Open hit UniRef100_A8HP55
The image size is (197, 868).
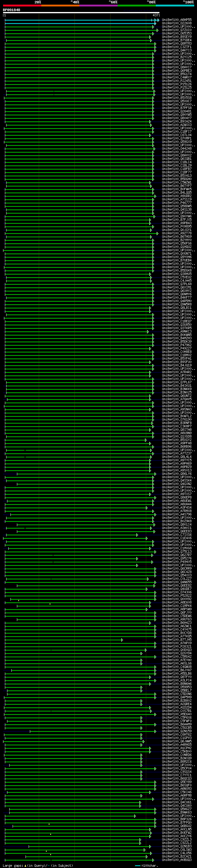(177, 20)
